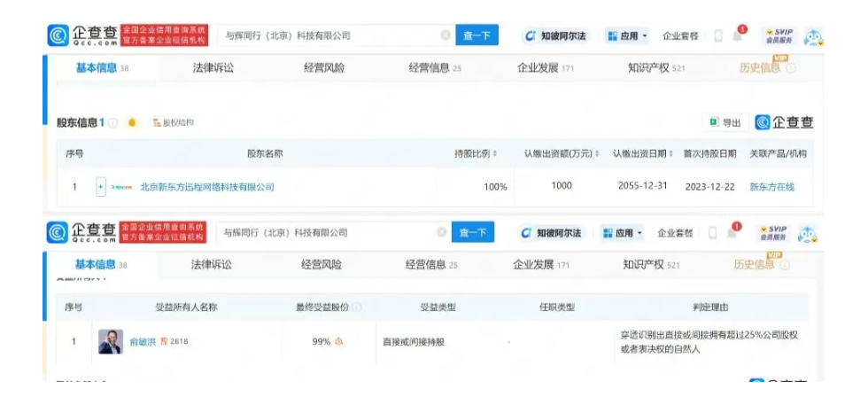Open the 股权结构 view

pyautogui.click(x=174, y=122)
